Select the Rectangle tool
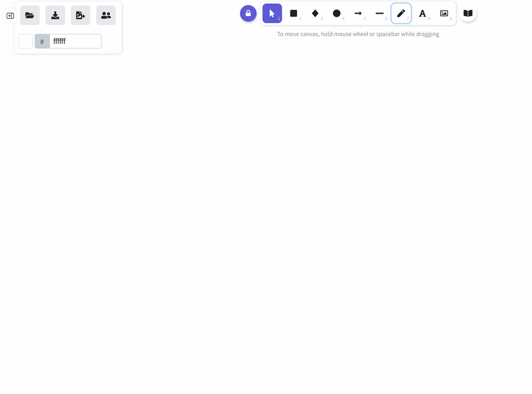The image size is (532, 394). [x=294, y=13]
